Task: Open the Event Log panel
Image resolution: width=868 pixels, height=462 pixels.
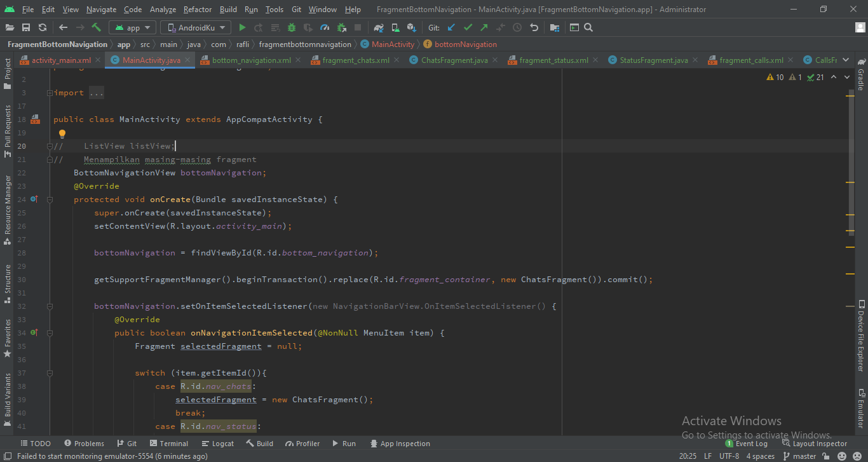Action: [x=746, y=444]
